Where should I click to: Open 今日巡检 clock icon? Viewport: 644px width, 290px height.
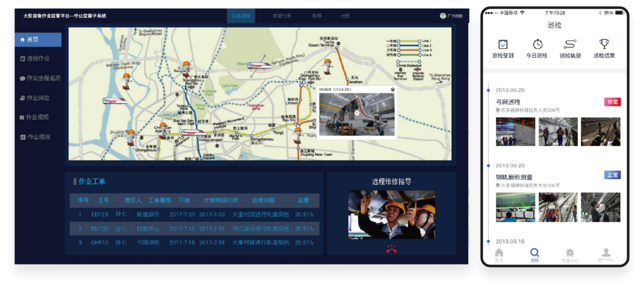click(x=537, y=44)
